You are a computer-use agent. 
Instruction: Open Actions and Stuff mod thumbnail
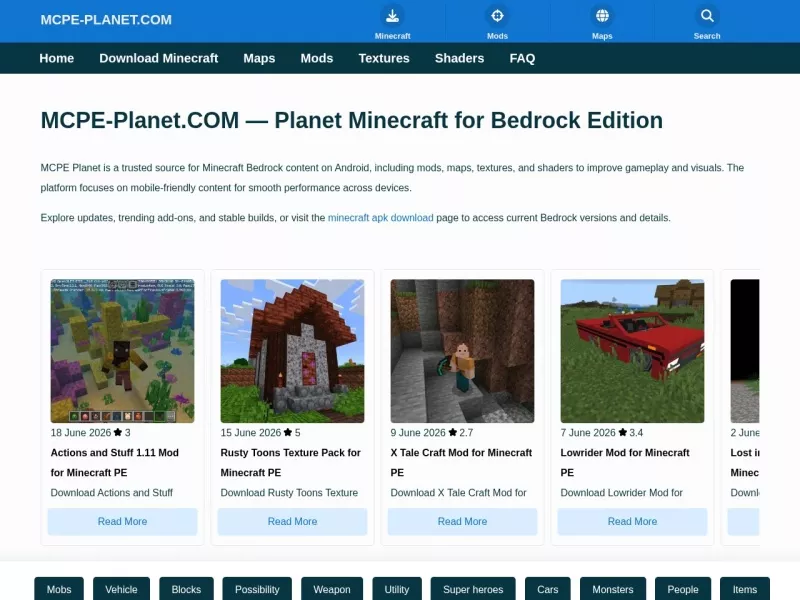[x=122, y=351]
